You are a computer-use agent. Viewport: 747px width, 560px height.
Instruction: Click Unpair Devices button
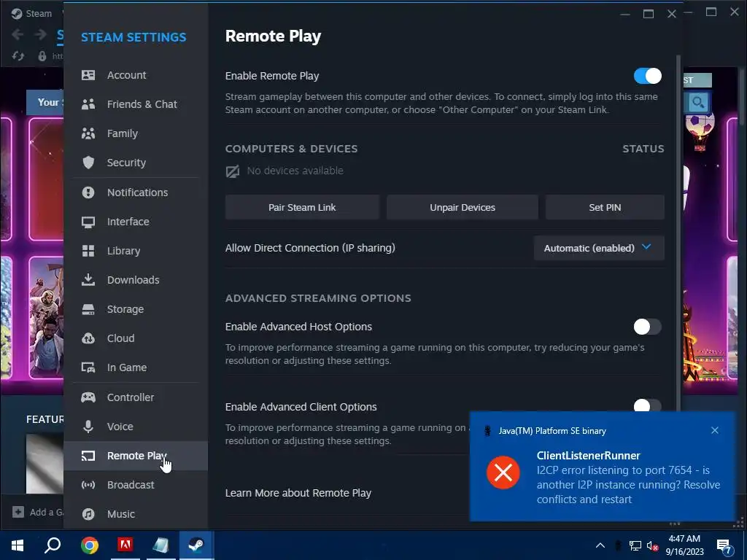coord(462,207)
